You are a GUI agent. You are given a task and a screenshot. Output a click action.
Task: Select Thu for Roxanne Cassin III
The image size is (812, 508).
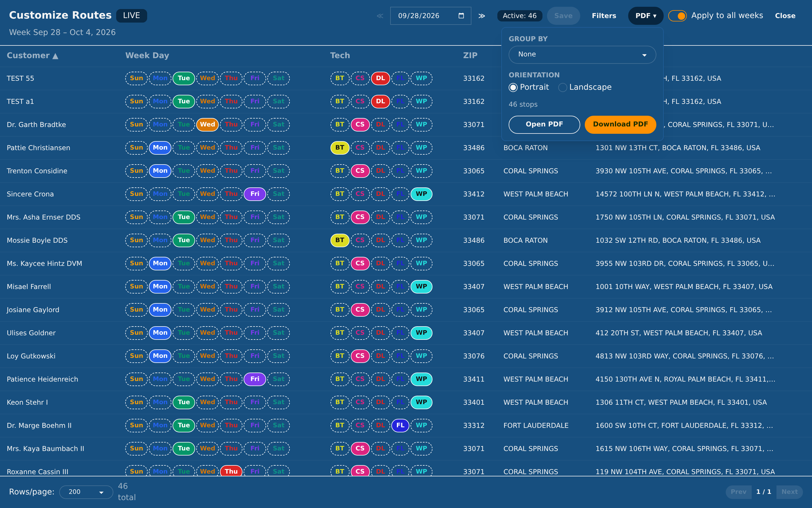[231, 471]
